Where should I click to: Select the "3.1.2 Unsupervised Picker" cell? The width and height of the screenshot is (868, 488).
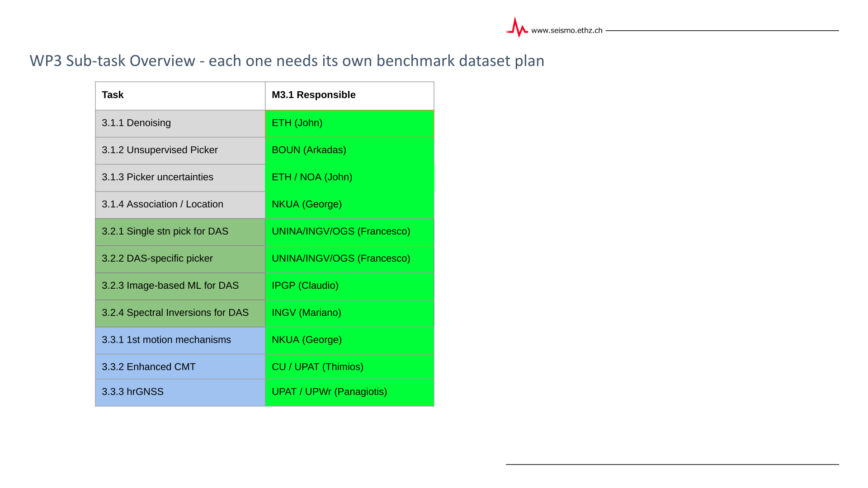tap(180, 150)
